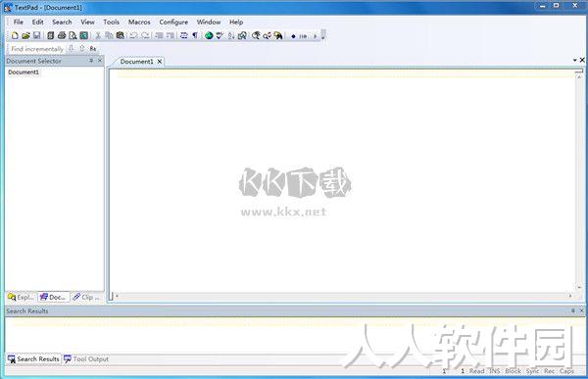Click the horizontal scrollbar right arrow
Viewport: 588px width, 379px height.
pos(570,296)
